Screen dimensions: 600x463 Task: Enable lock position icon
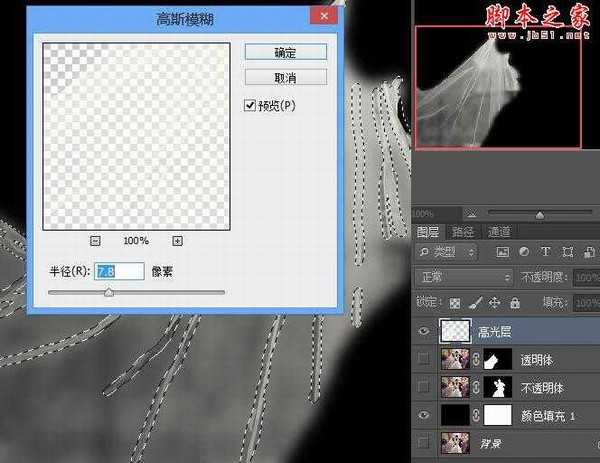(496, 301)
